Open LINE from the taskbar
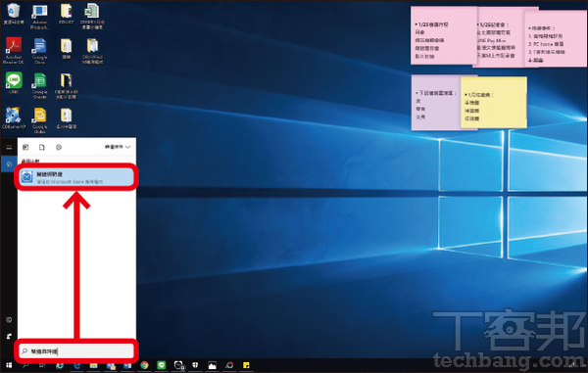588x373 pixels. pyautogui.click(x=162, y=365)
